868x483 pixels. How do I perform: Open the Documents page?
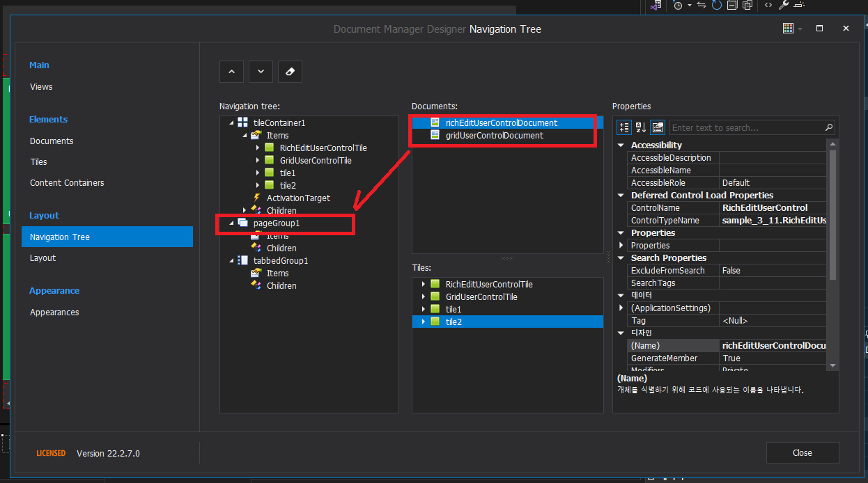point(52,141)
